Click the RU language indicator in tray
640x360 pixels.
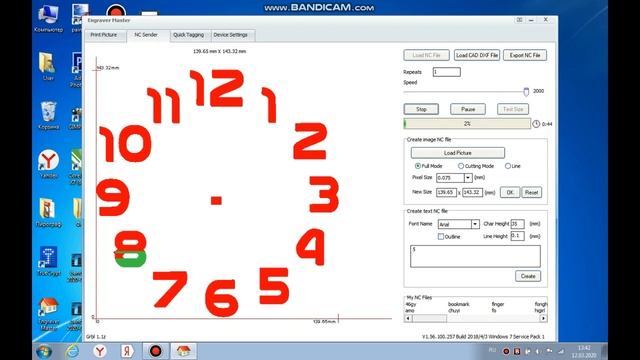coord(492,350)
